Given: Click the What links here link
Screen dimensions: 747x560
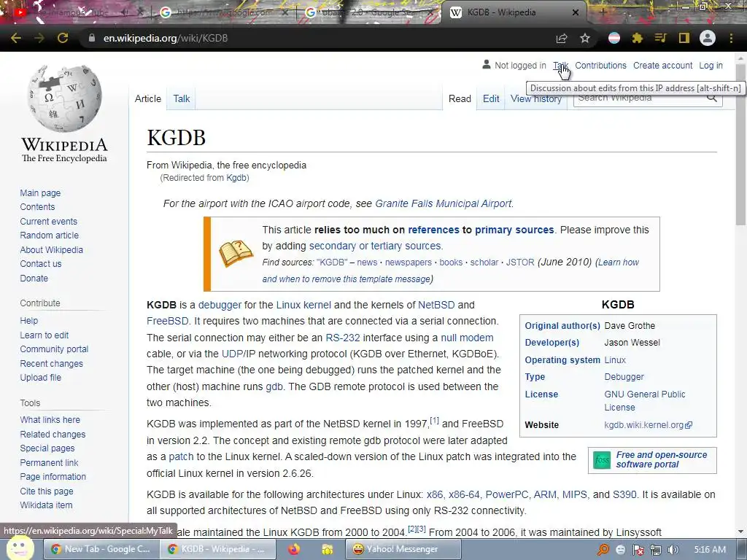Looking at the screenshot, I should click(50, 419).
